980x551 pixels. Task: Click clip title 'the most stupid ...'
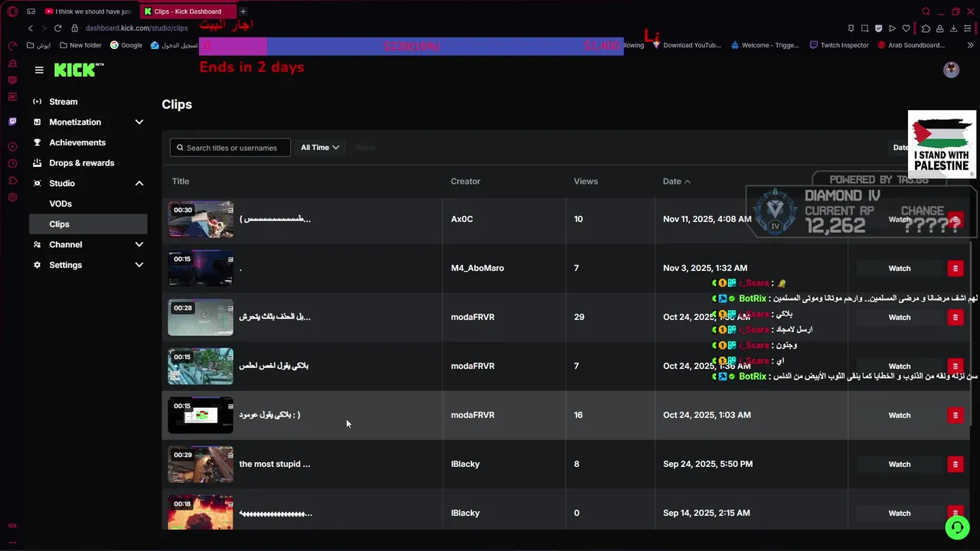[x=275, y=464]
